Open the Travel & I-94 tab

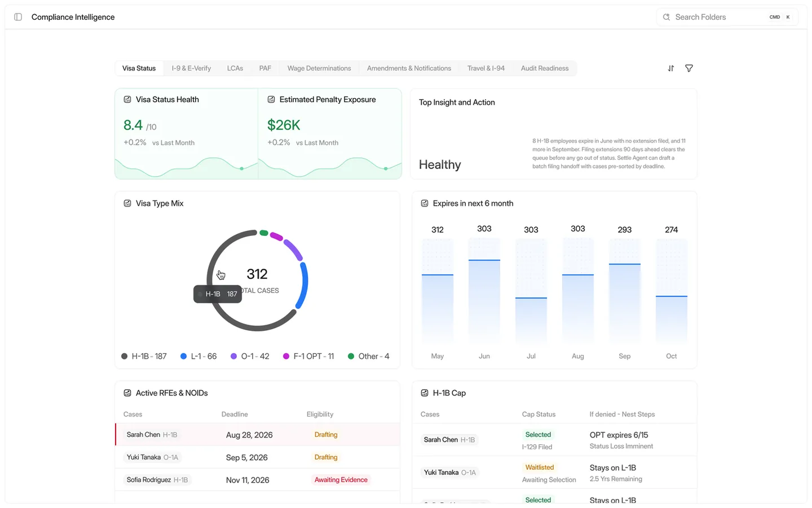[486, 68]
